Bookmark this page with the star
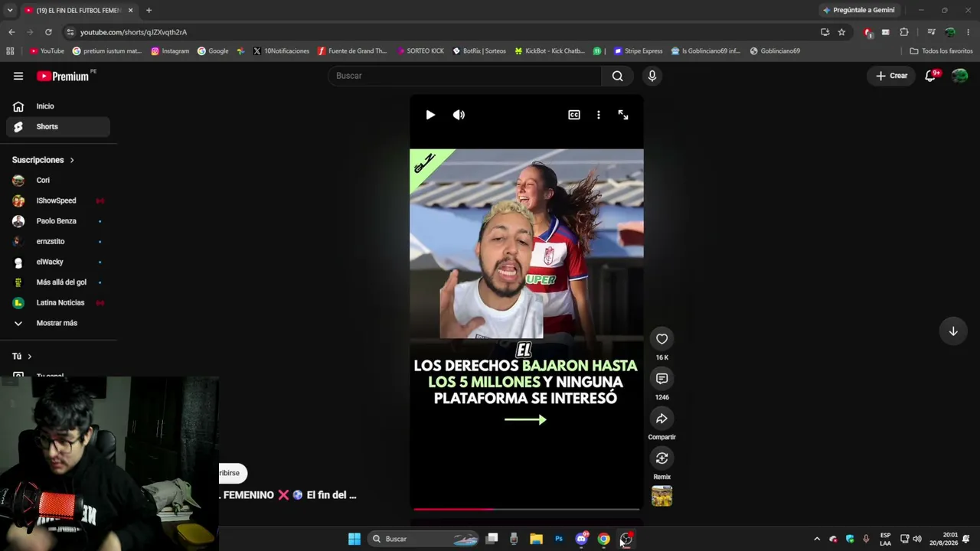 coord(841,32)
